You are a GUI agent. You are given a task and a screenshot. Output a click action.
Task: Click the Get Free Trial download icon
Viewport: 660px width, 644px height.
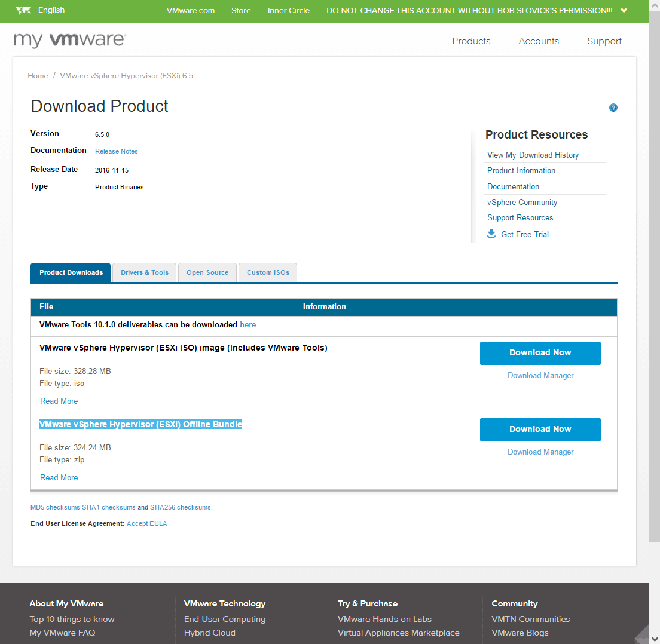point(491,234)
